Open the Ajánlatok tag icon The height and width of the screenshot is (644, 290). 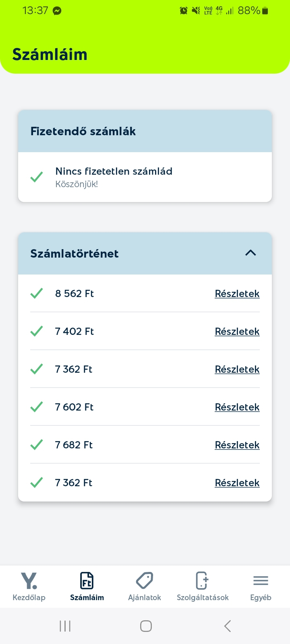[x=145, y=581]
